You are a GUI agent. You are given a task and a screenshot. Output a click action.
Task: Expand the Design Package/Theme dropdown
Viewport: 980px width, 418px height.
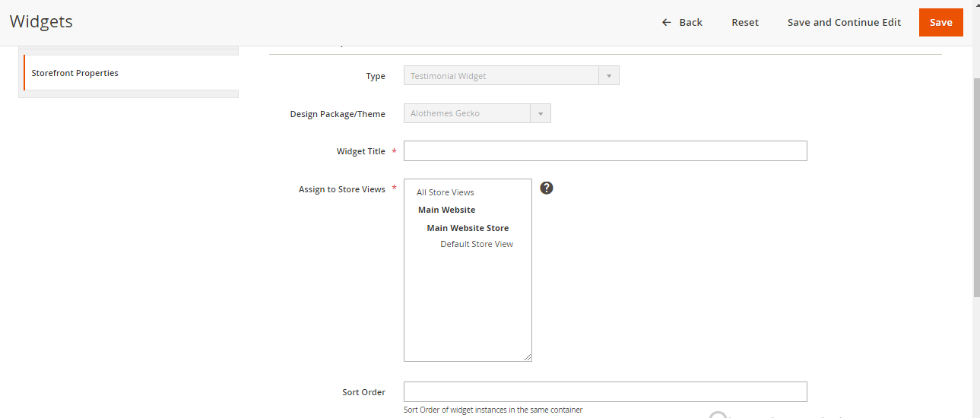pos(477,113)
